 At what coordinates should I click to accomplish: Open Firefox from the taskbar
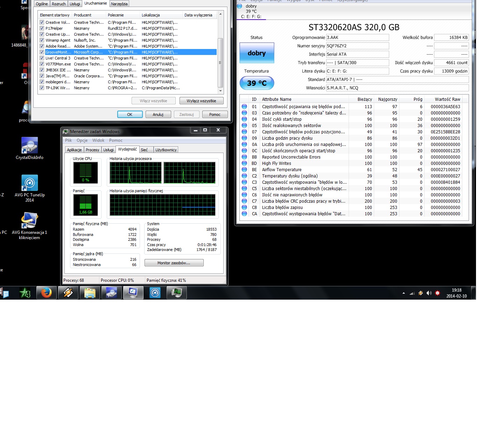(x=46, y=293)
